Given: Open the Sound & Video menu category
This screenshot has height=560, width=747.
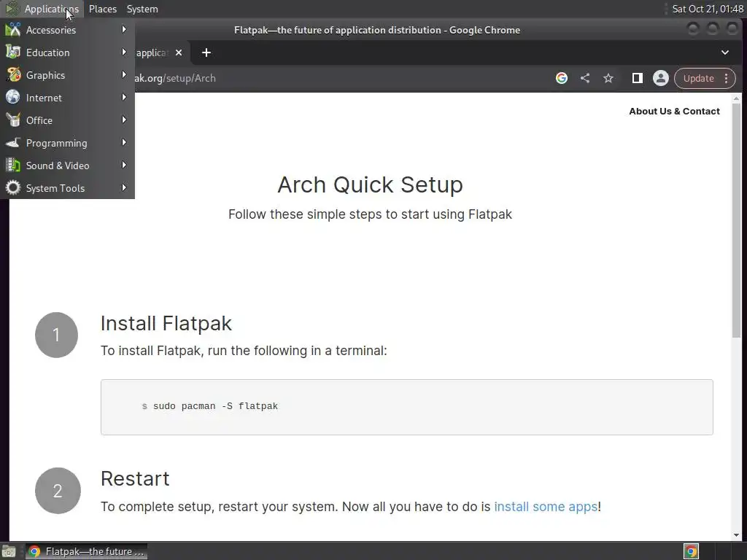Looking at the screenshot, I should coord(67,166).
